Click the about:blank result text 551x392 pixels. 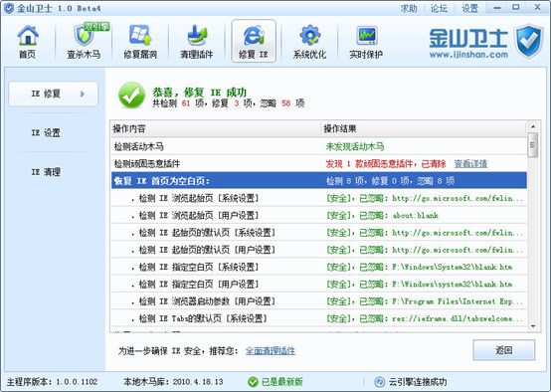coord(416,216)
